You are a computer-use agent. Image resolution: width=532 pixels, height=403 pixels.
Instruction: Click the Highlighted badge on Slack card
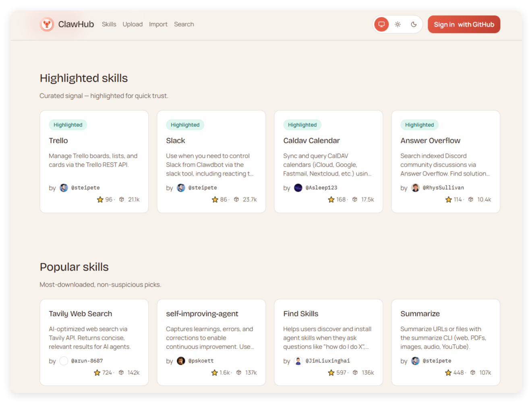[185, 125]
